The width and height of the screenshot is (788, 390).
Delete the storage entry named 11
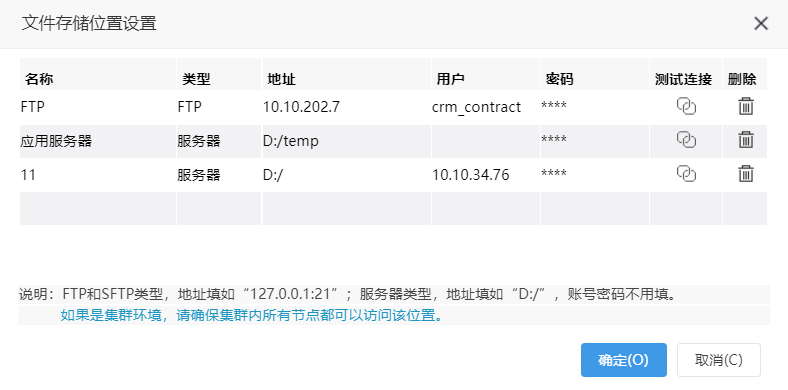point(745,173)
